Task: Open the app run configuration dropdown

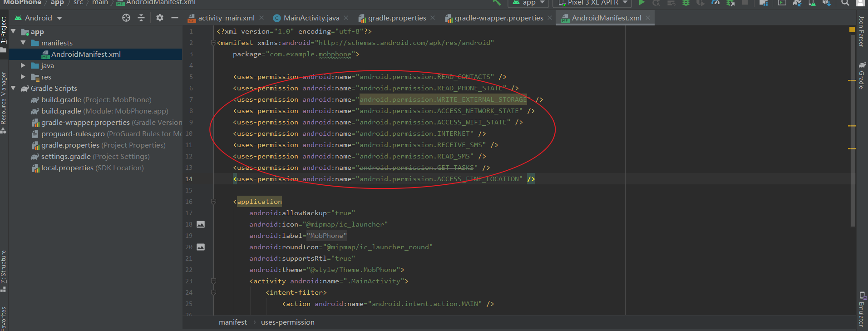Action: pos(528,2)
